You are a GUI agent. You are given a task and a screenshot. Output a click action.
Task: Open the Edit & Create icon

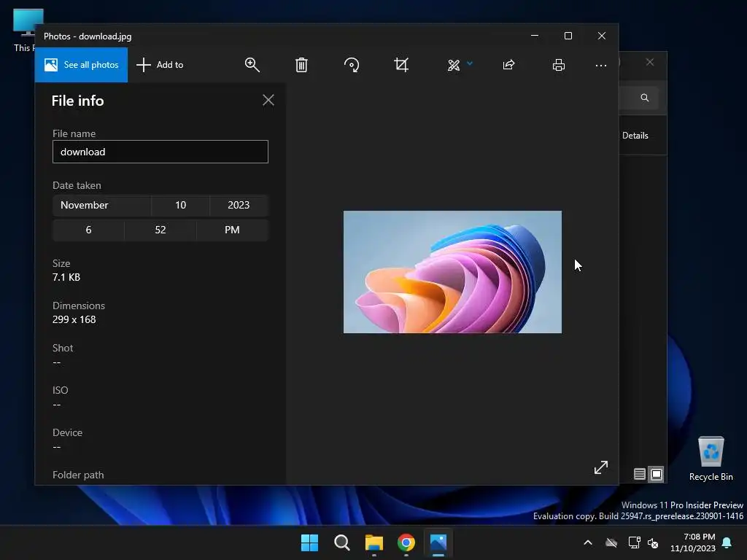(x=454, y=65)
